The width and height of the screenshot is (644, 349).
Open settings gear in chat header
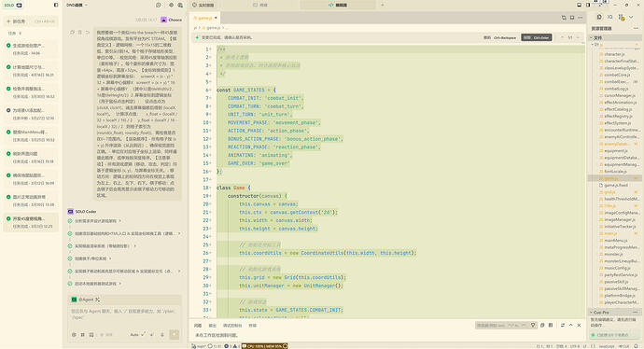[x=172, y=5]
